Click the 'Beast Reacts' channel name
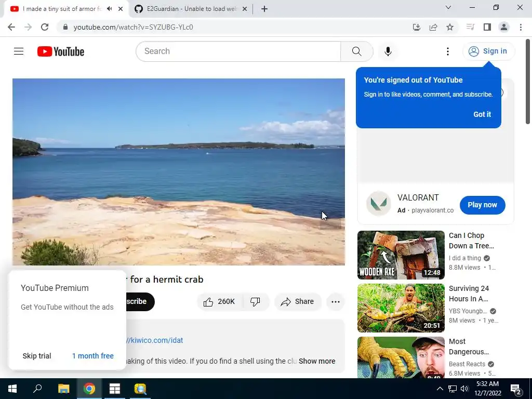Image resolution: width=532 pixels, height=399 pixels. coord(467,364)
